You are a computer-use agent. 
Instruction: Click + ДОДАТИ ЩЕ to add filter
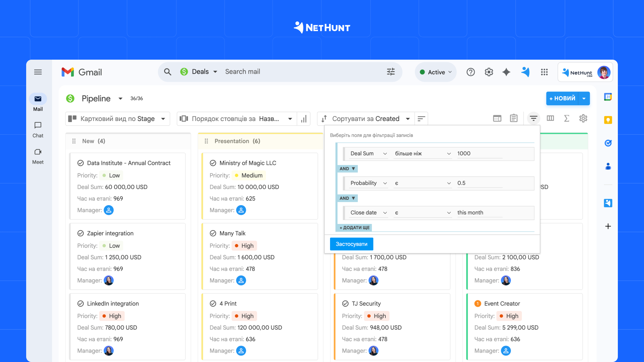354,228
